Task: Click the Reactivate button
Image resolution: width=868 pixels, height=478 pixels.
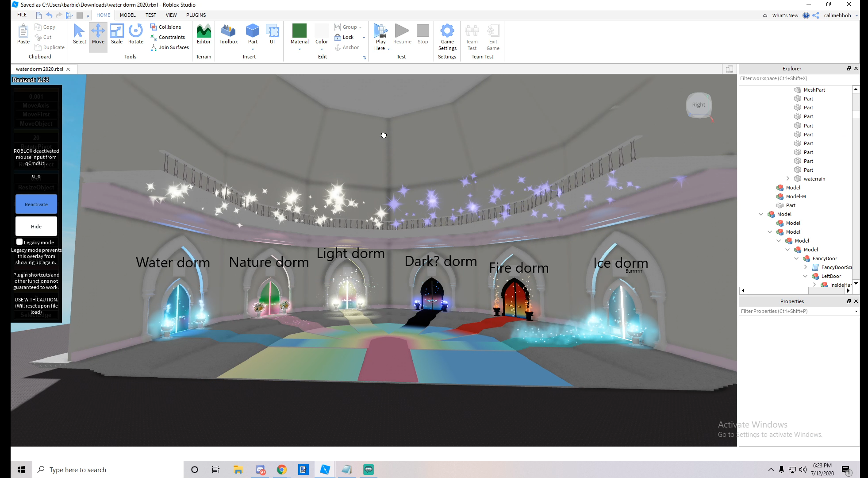Action: click(36, 204)
